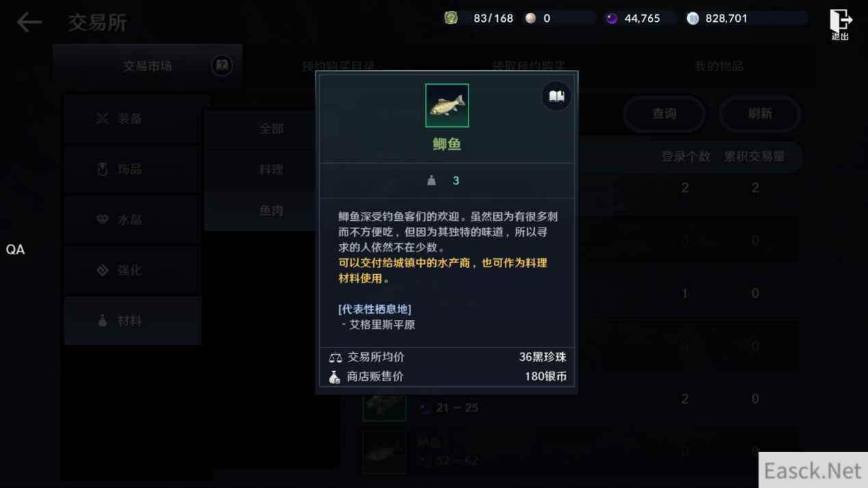
Task: Click the 查询 search button
Action: tap(664, 113)
